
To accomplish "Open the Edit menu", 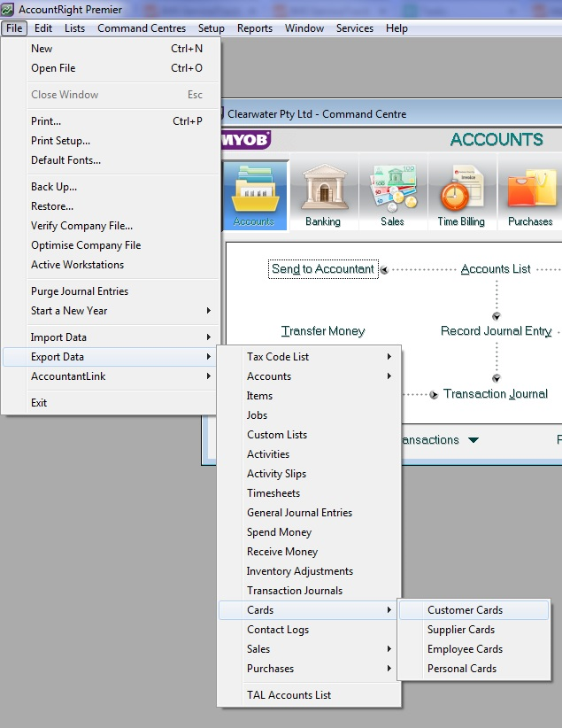I will [x=43, y=28].
